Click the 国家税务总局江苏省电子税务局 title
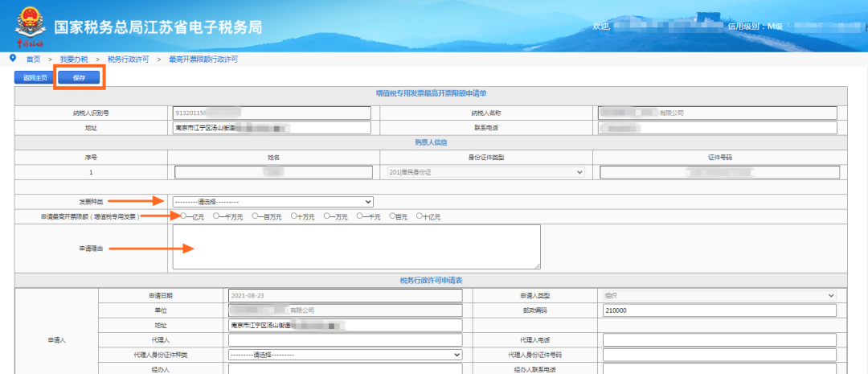The image size is (868, 374). [x=158, y=27]
